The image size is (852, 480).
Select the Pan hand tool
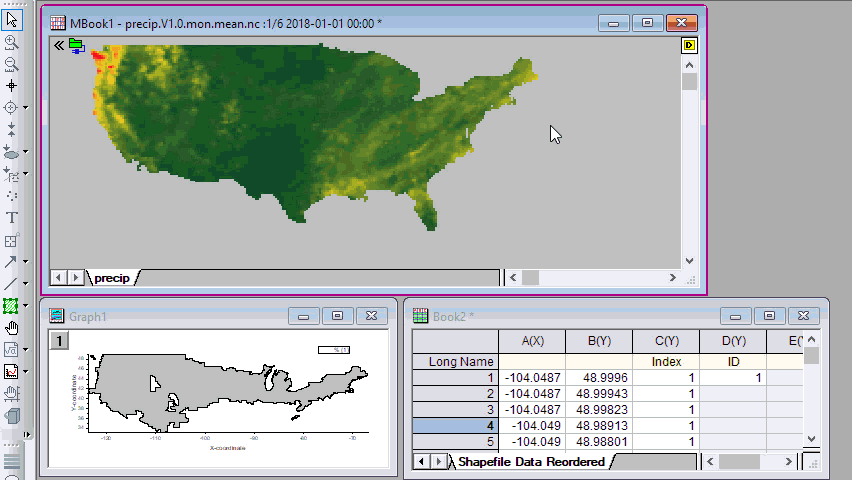click(12, 327)
